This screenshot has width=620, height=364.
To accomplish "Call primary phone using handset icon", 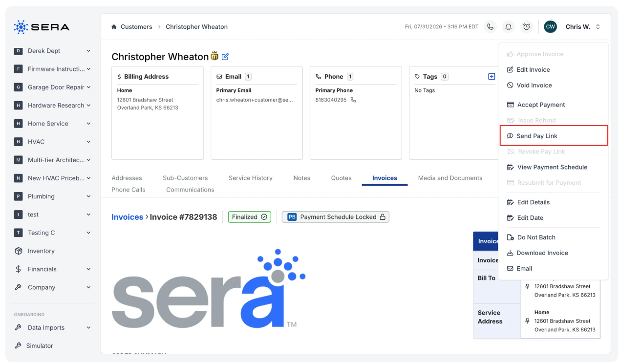I will [x=353, y=100].
